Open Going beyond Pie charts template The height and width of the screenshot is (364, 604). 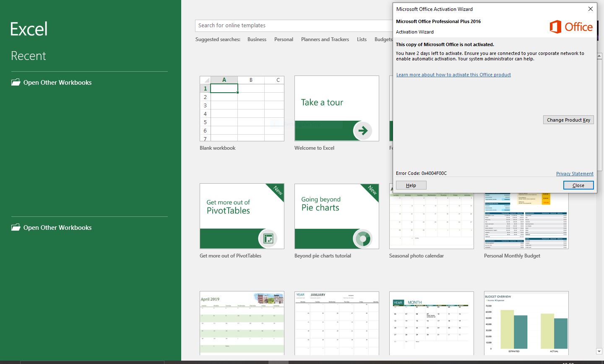tap(337, 216)
